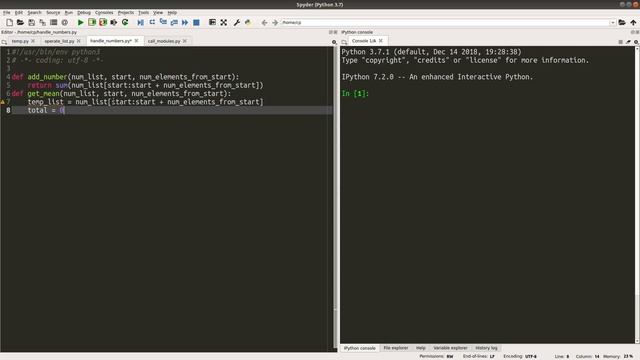
Task: Save the current file
Action: (x=31, y=22)
